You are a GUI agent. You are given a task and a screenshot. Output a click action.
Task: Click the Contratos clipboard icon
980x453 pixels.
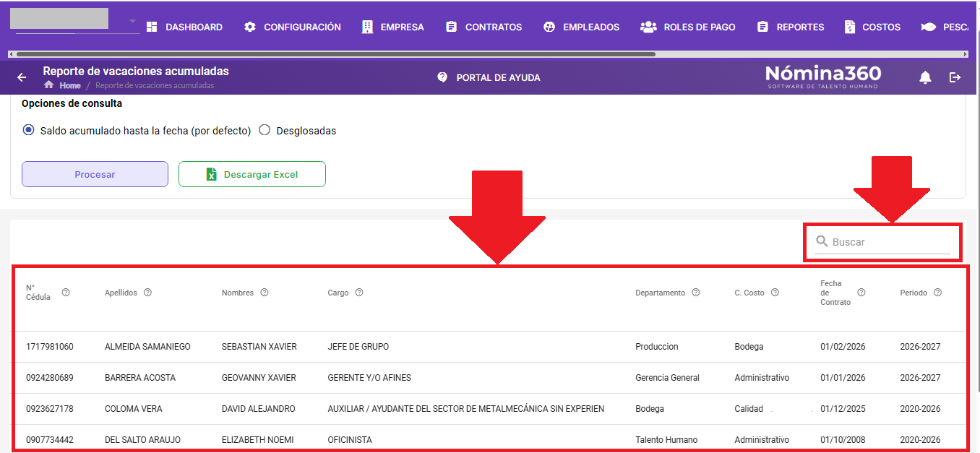(x=452, y=27)
